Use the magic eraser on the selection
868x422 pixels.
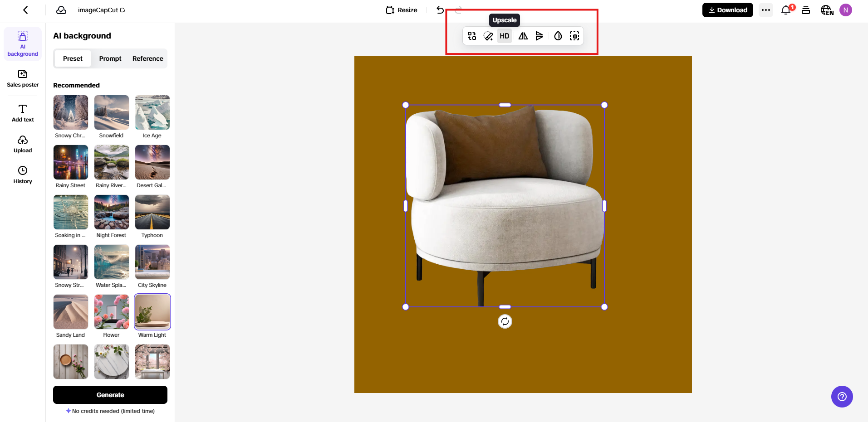(488, 36)
